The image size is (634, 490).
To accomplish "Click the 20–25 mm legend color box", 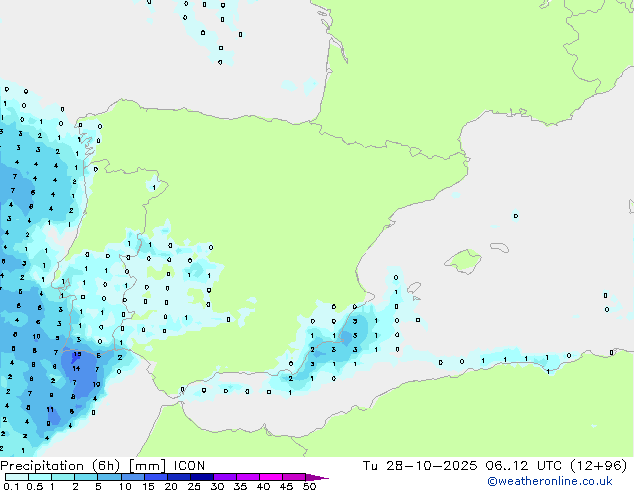I will tap(178, 477).
